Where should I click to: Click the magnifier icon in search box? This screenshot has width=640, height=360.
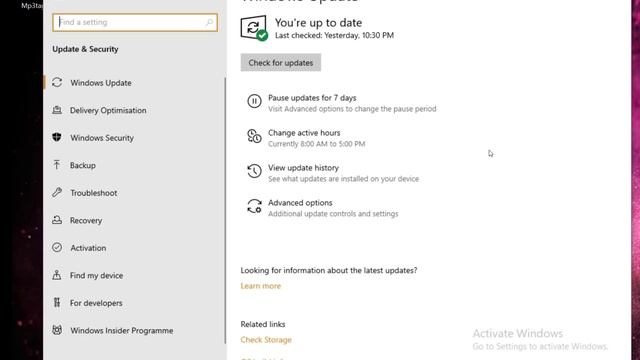[209, 22]
